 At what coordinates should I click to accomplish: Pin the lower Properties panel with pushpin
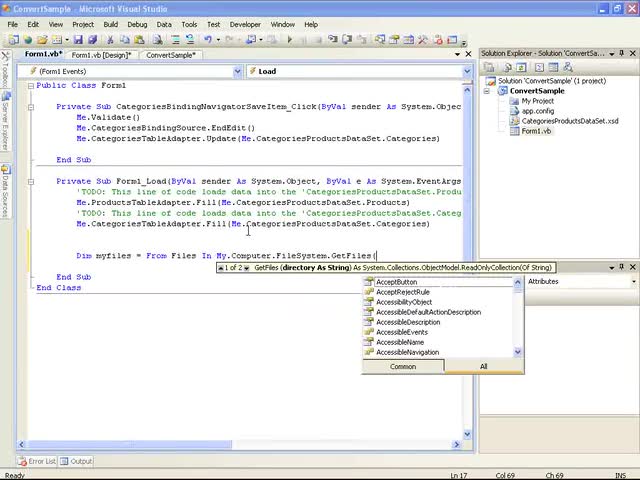point(622,267)
